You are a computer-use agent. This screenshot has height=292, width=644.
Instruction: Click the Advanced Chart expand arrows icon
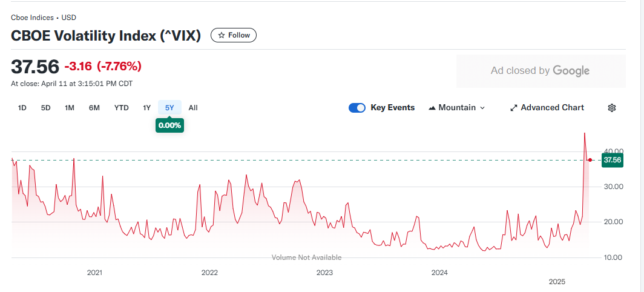pos(513,108)
